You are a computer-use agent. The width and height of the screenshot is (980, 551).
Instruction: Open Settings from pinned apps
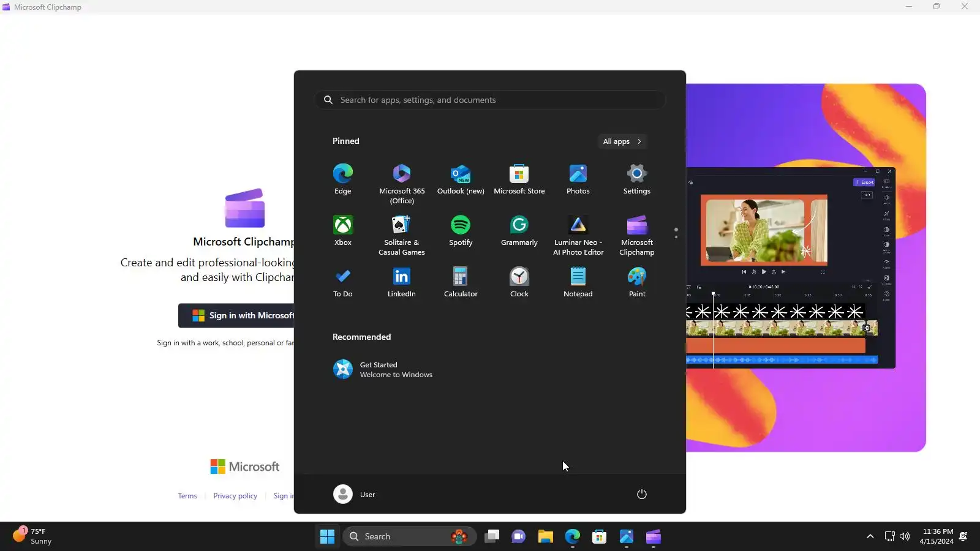click(637, 179)
